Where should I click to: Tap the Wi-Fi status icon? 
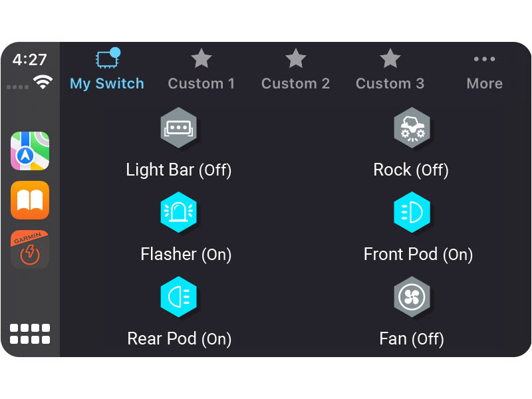coord(43,82)
